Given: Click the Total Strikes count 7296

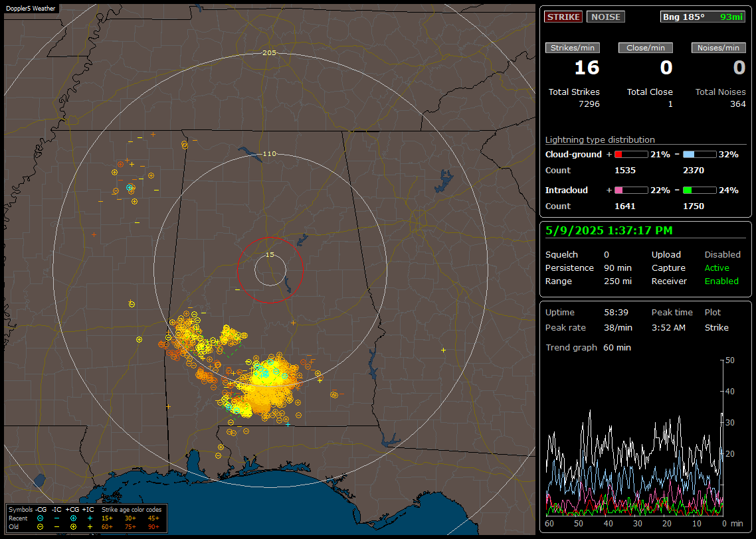Looking at the screenshot, I should tap(589, 104).
